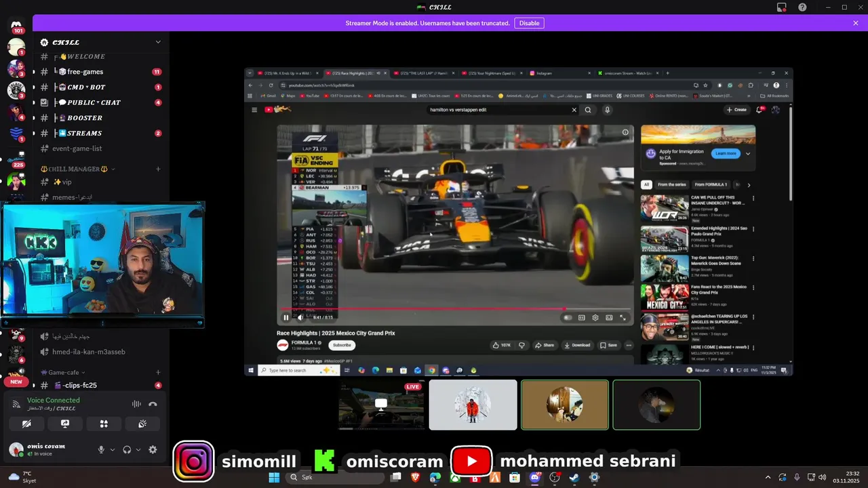Open Windows Start menu on taskbar
868x488 pixels.
[x=274, y=478]
